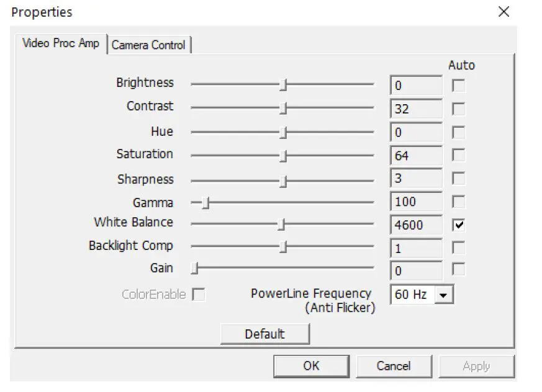The image size is (542, 392).
Task: Click the Backlight Comp slider handle
Action: tap(283, 247)
